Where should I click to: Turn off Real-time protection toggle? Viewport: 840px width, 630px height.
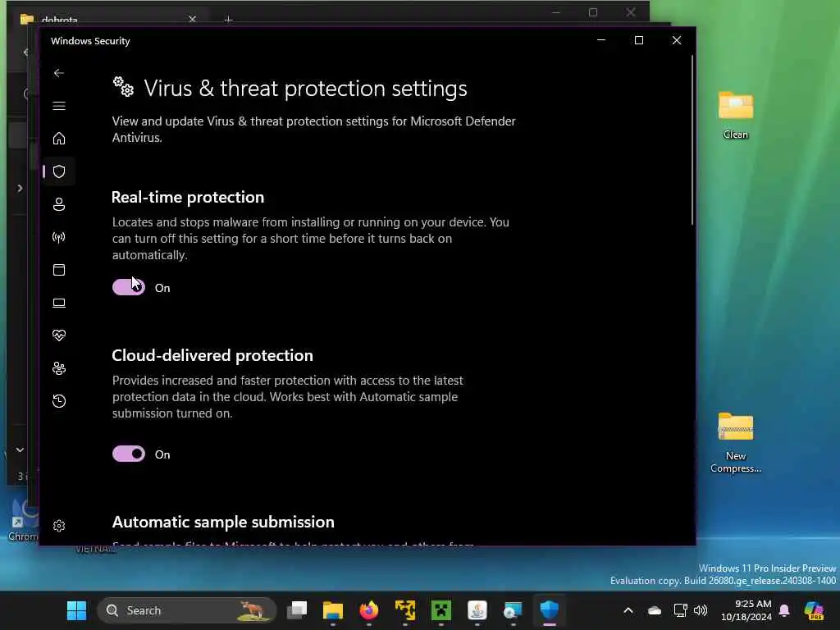[x=129, y=287]
